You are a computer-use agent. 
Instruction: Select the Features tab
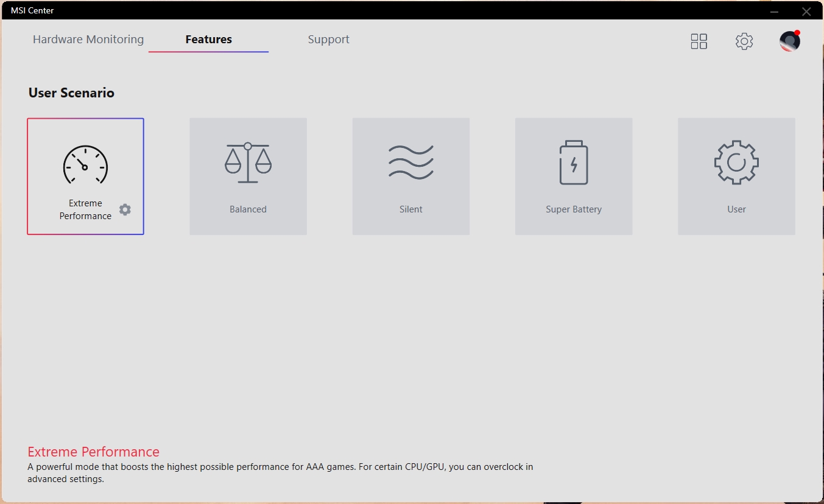pyautogui.click(x=208, y=40)
